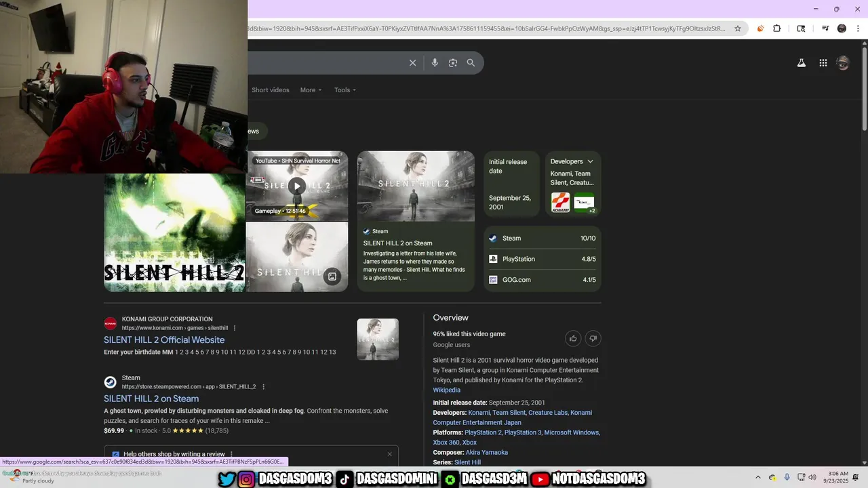Clear the Google search box with X
Screen dimensions: 868x488
412,63
